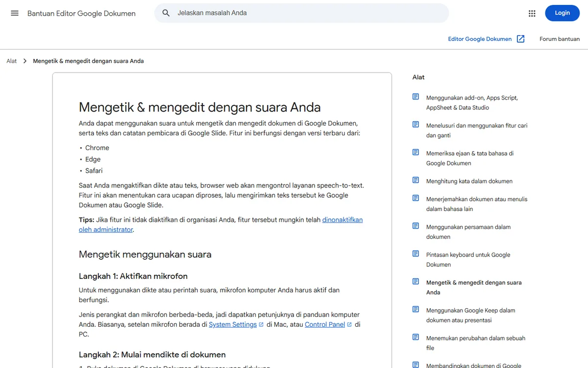Click the breadcrumb chevron after Alat
588x368 pixels.
[24, 61]
